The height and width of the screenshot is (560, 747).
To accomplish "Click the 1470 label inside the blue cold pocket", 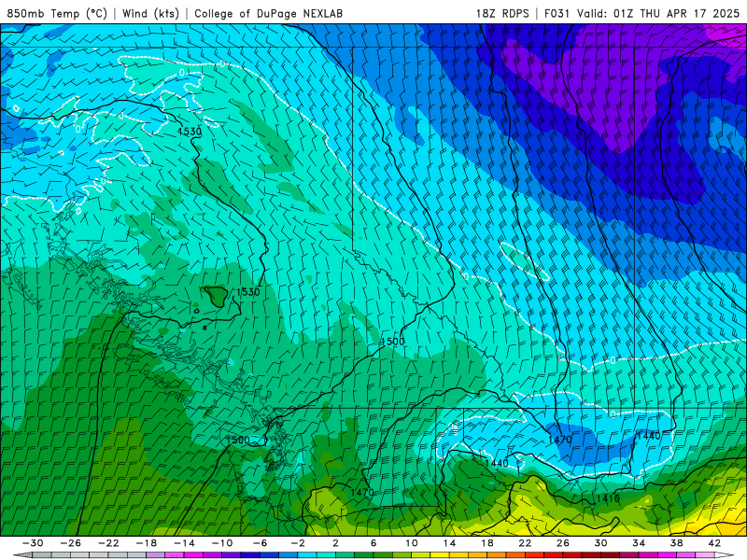I will tap(559, 439).
